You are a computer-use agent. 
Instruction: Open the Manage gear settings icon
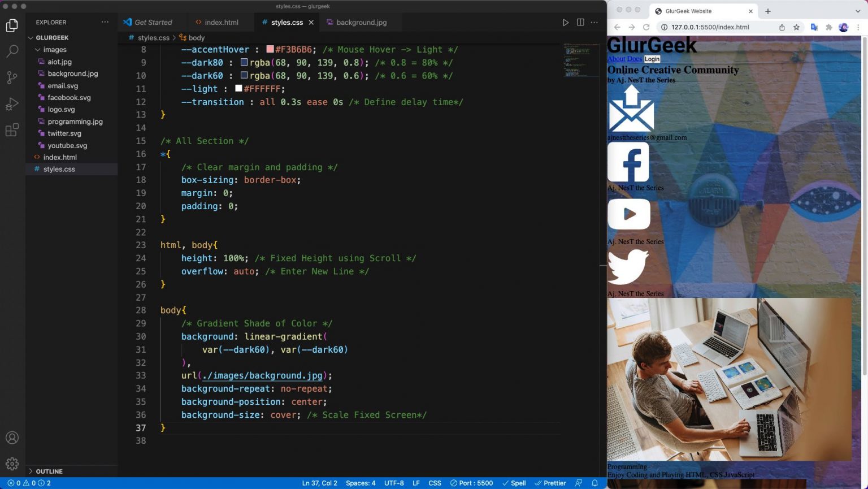click(12, 464)
